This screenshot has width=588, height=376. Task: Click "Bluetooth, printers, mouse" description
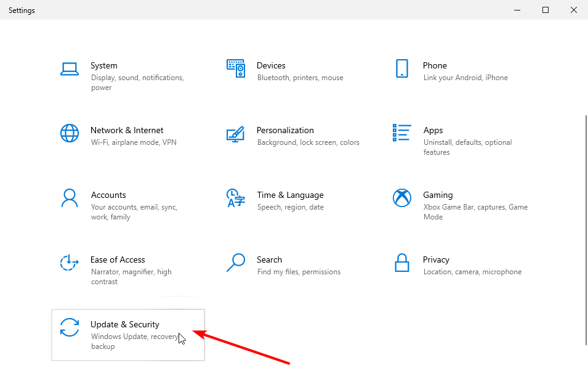[300, 78]
